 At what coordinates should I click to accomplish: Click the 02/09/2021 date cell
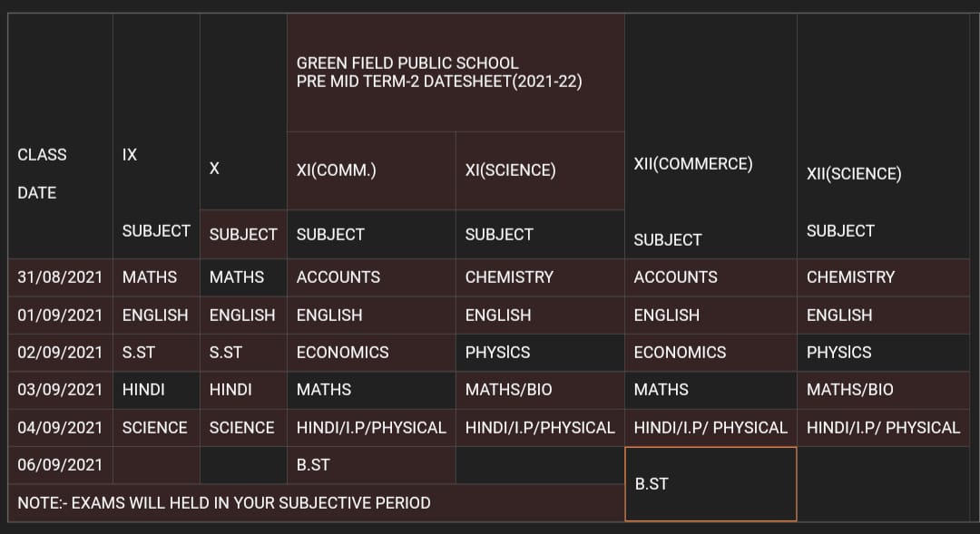coord(60,353)
